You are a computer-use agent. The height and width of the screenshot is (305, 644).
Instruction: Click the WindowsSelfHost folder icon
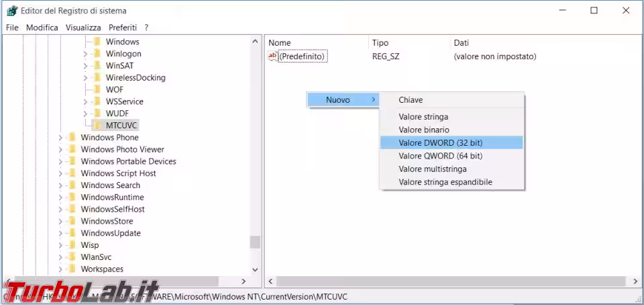[72, 209]
